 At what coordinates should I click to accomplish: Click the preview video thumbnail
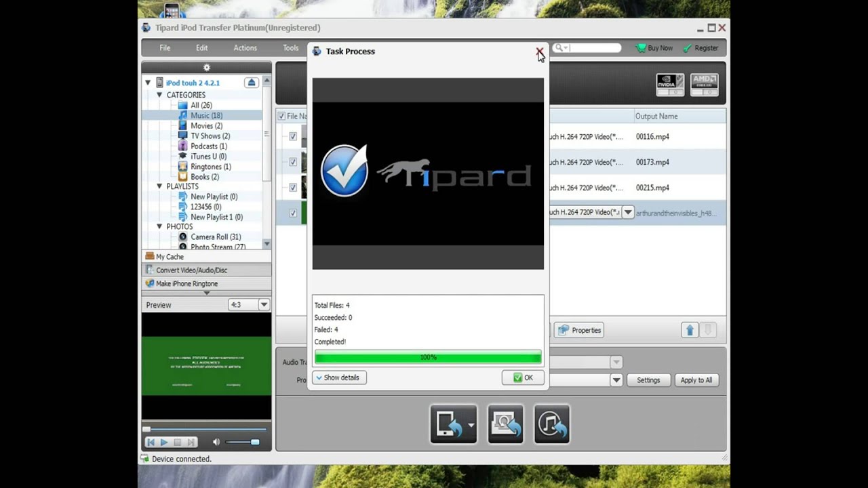pyautogui.click(x=206, y=366)
